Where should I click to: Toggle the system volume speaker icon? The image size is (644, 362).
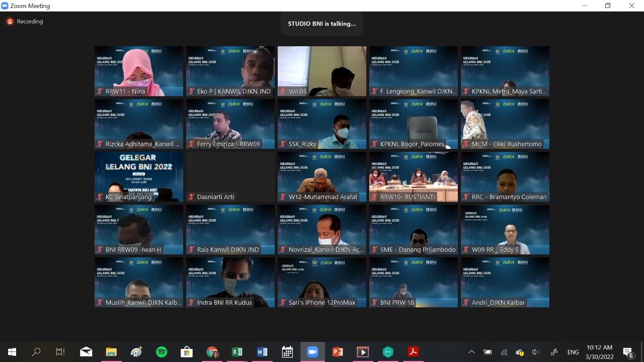pos(536,352)
